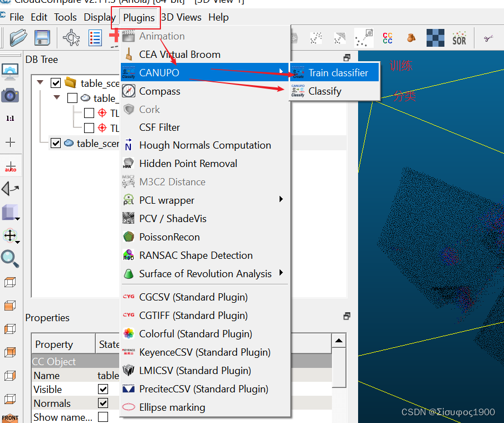
Task: Open the point list picking icon
Action: (x=95, y=38)
